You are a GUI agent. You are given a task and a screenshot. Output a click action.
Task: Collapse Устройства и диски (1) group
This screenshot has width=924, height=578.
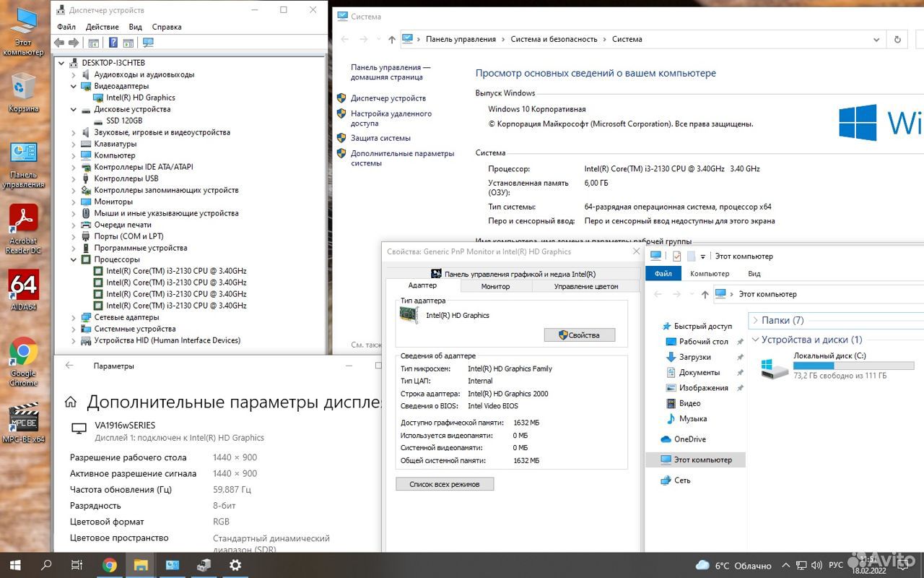tap(755, 340)
